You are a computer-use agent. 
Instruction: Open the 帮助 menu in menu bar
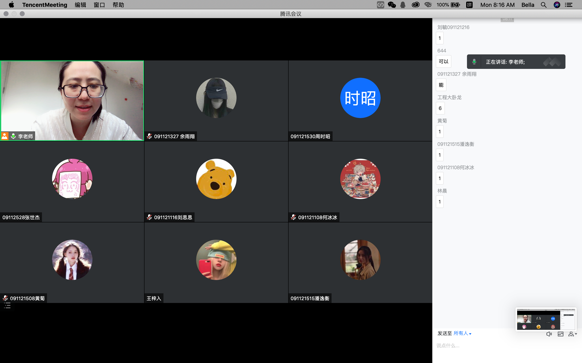point(118,5)
